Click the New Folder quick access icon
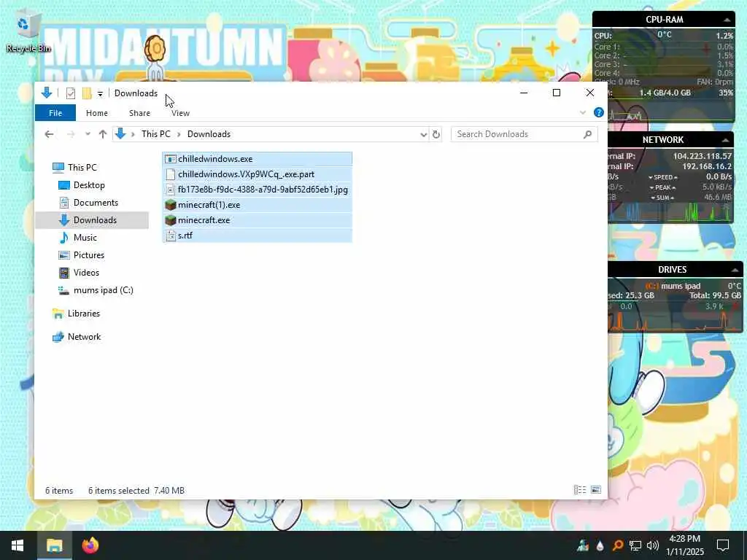This screenshot has height=560, width=747. [x=87, y=93]
